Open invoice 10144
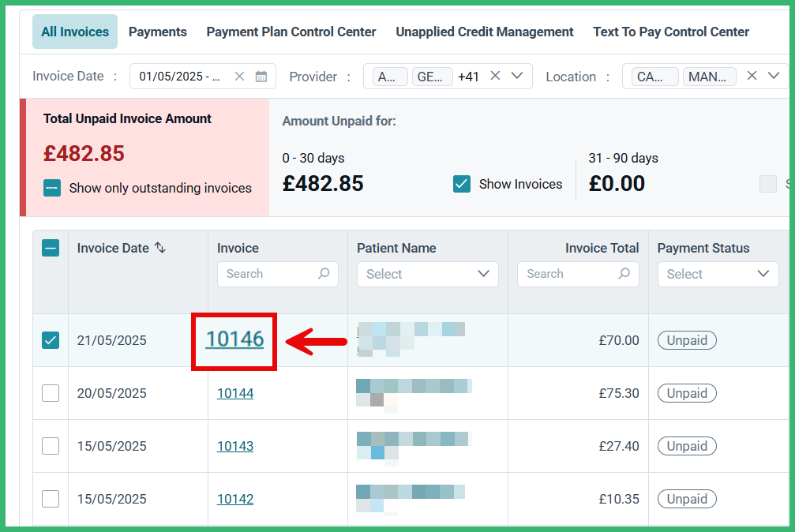795x532 pixels. click(234, 393)
